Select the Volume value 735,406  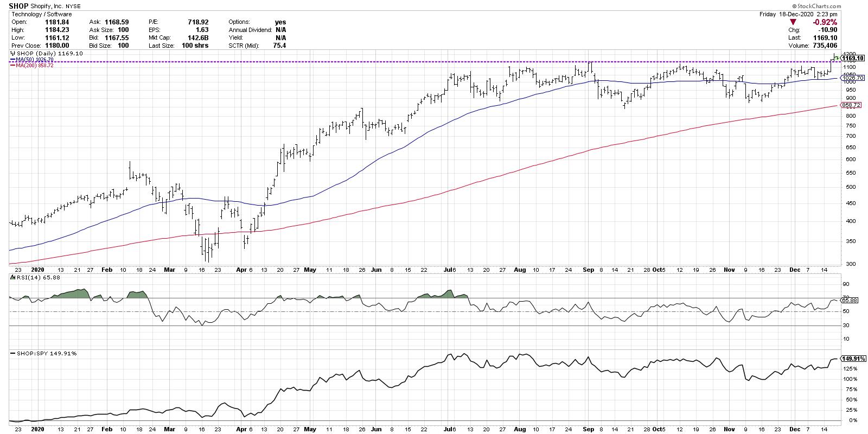[x=825, y=46]
